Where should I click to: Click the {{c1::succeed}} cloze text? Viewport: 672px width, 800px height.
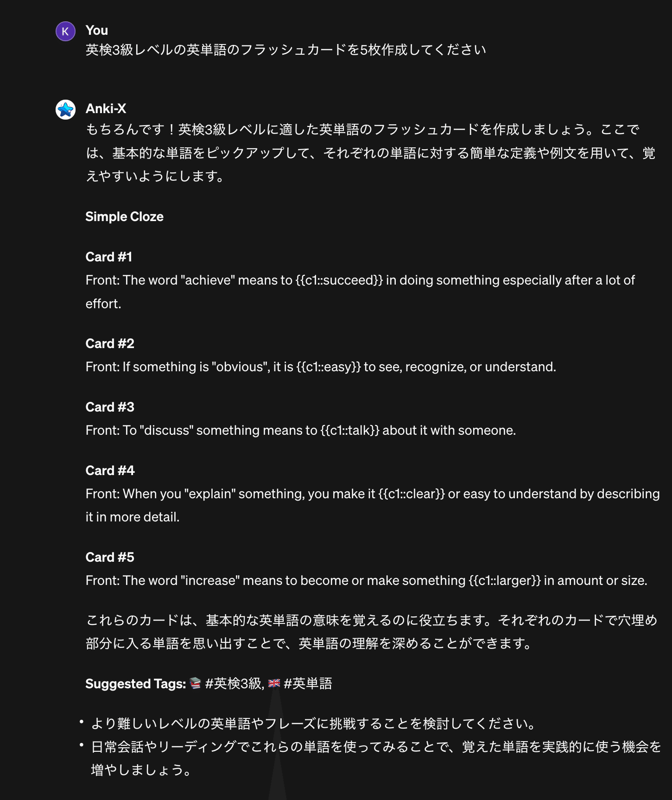click(339, 280)
